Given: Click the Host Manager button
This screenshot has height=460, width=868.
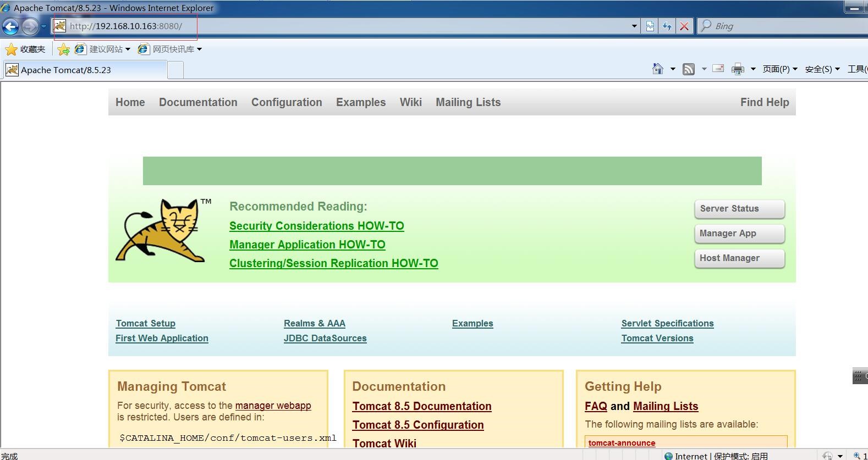Looking at the screenshot, I should (739, 258).
